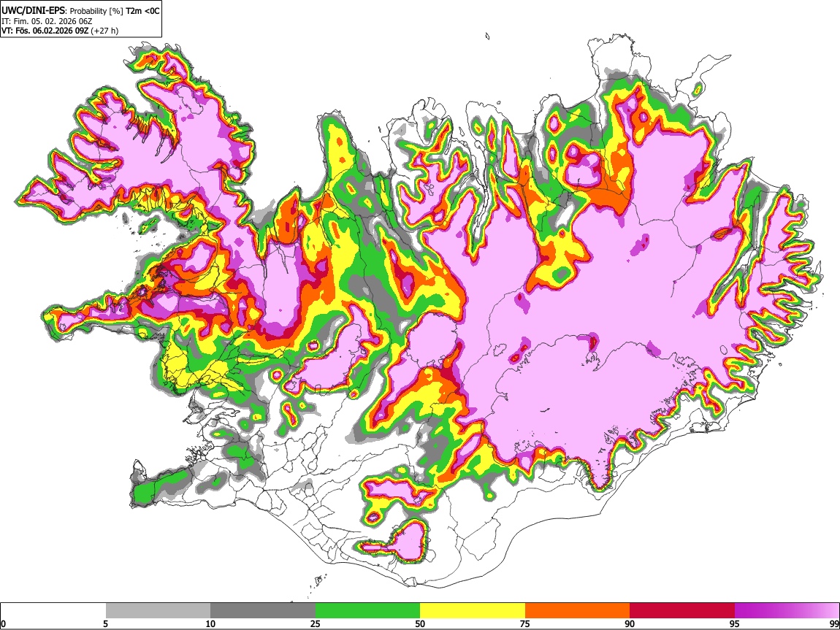This screenshot has width=840, height=630.
Task: Click the green 25–50% legend swatch
Action: pyautogui.click(x=367, y=610)
